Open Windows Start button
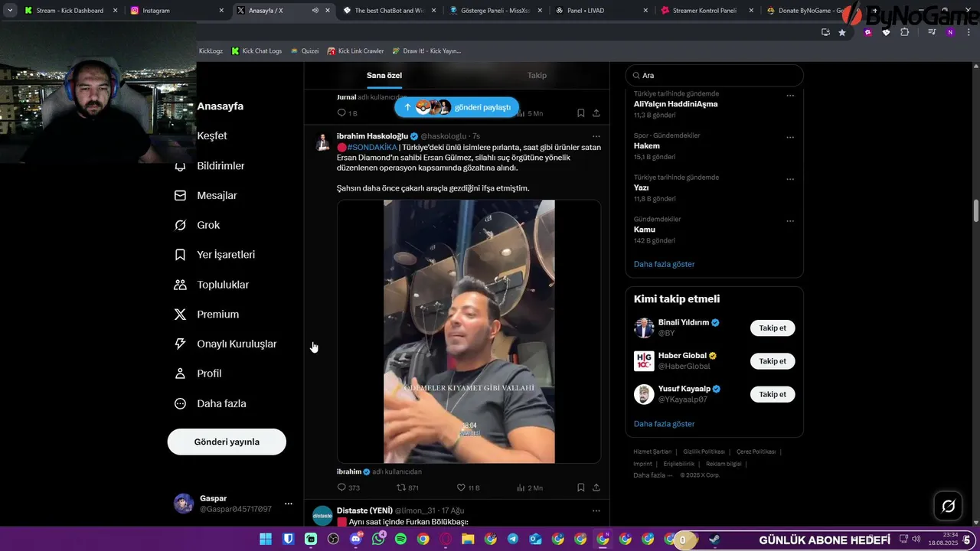This screenshot has width=980, height=551. click(x=266, y=539)
